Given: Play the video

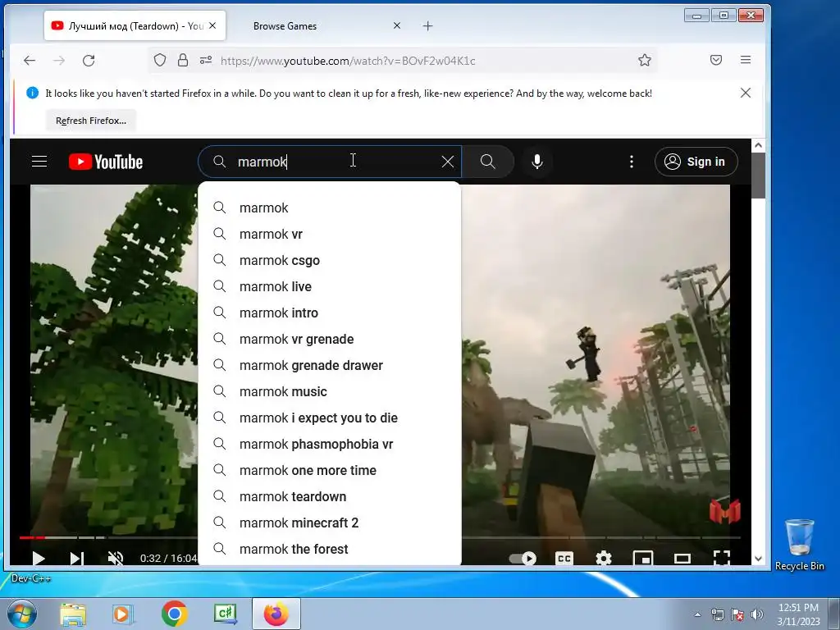Looking at the screenshot, I should click(38, 558).
